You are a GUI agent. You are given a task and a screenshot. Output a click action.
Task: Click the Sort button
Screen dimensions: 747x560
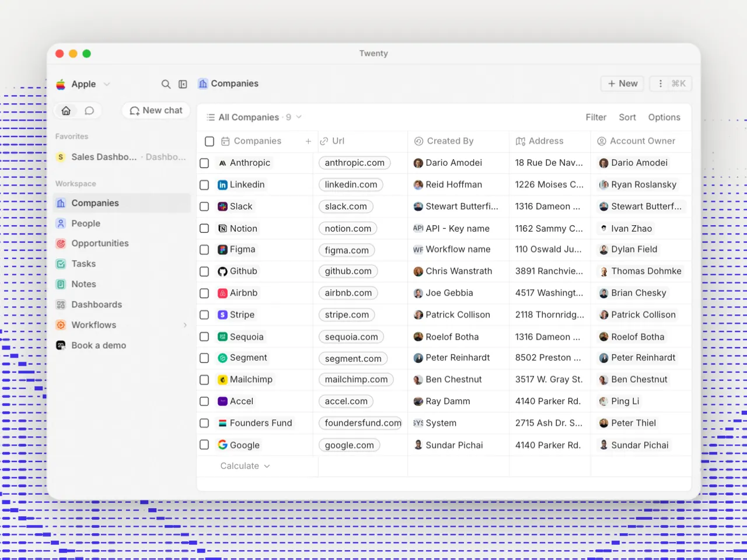pyautogui.click(x=627, y=117)
